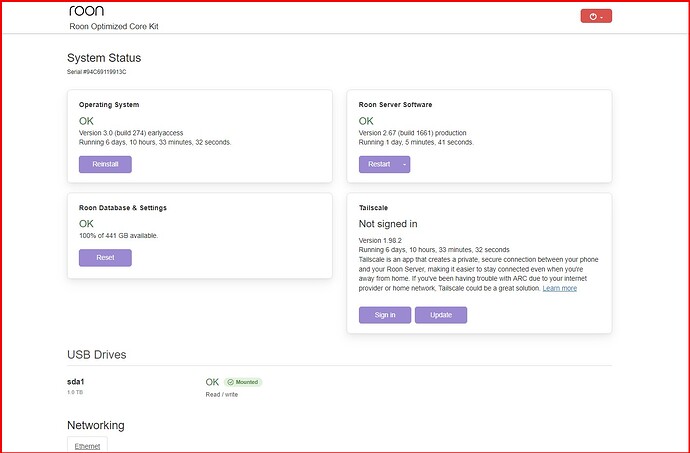690x453 pixels.
Task: Update Tailscale
Action: pos(441,315)
